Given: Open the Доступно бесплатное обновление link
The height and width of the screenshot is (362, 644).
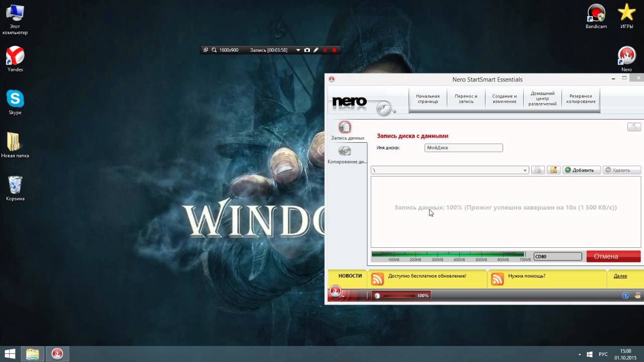Looking at the screenshot, I should [427, 276].
